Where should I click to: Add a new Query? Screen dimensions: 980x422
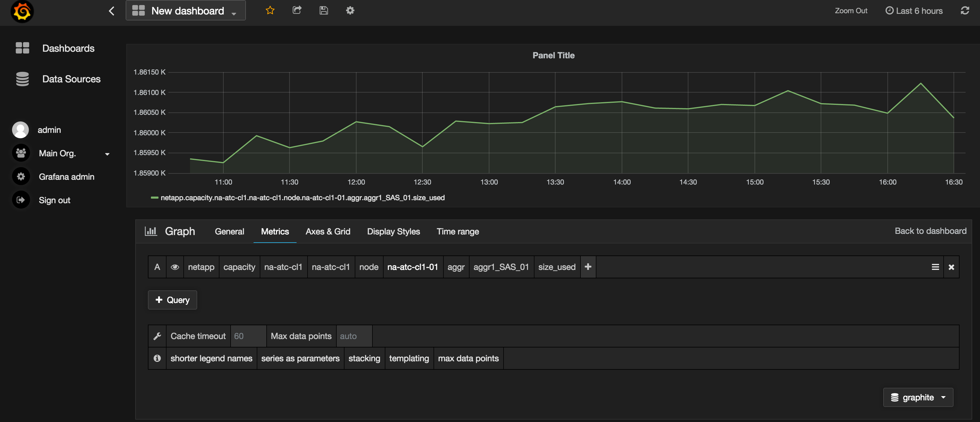click(172, 300)
